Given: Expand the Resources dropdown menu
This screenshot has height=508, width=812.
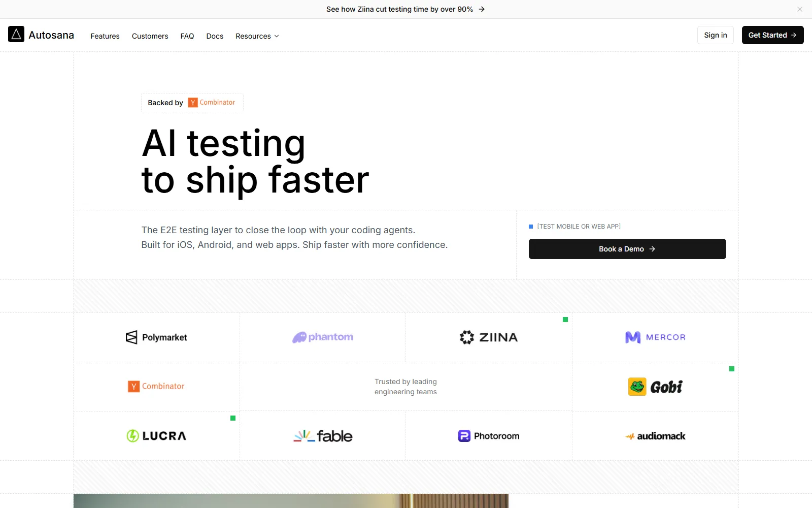Looking at the screenshot, I should pyautogui.click(x=257, y=36).
